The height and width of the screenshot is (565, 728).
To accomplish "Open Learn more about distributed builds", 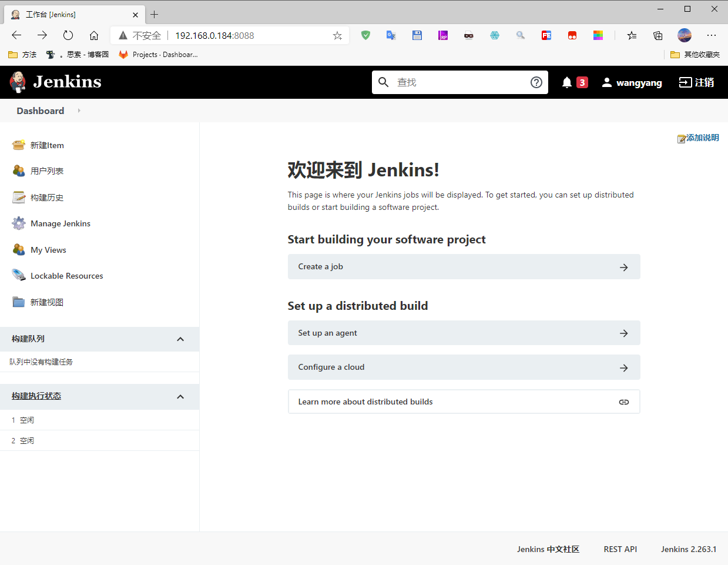I will pos(464,402).
